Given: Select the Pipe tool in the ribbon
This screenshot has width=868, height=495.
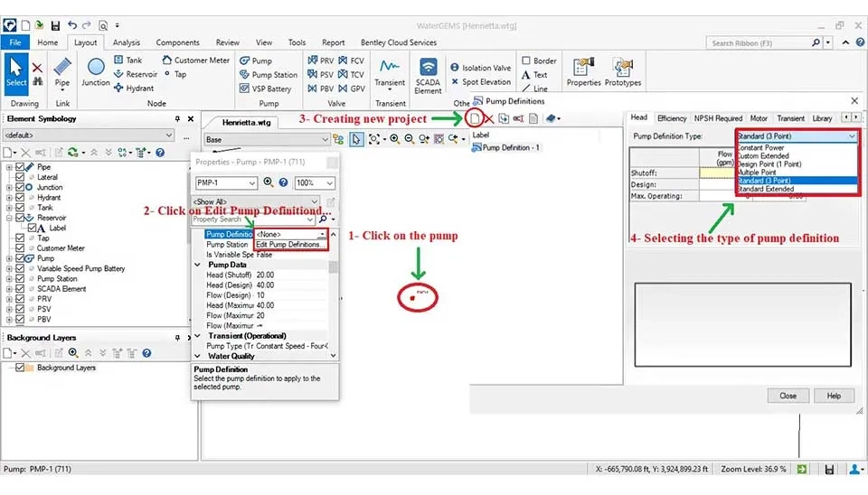Looking at the screenshot, I should click(61, 69).
